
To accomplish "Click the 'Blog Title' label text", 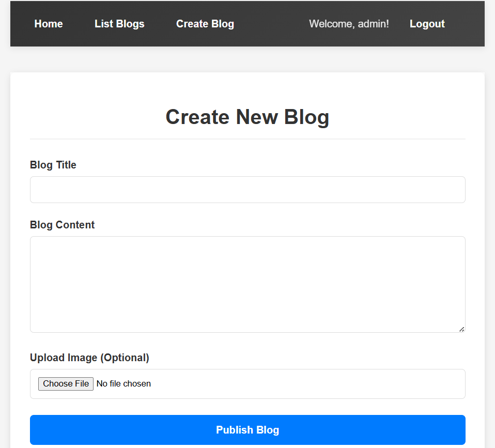I will click(53, 165).
